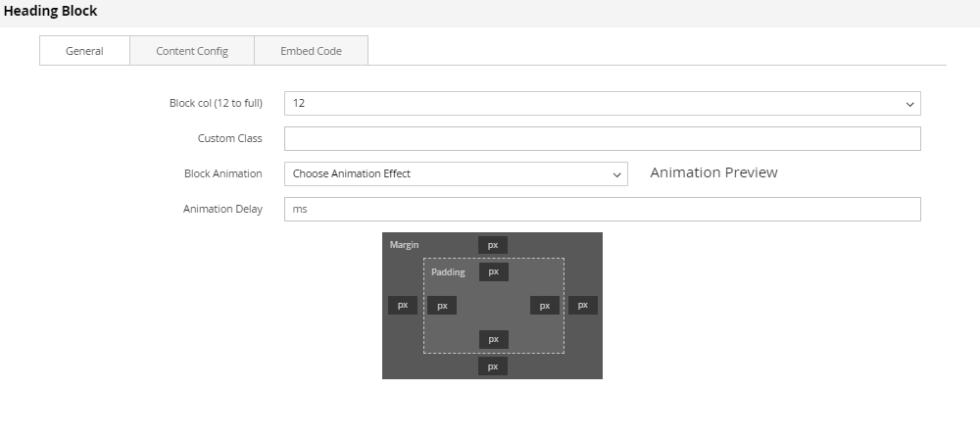Focus the bottom padding px field
Image resolution: width=980 pixels, height=440 pixels.
click(x=493, y=339)
